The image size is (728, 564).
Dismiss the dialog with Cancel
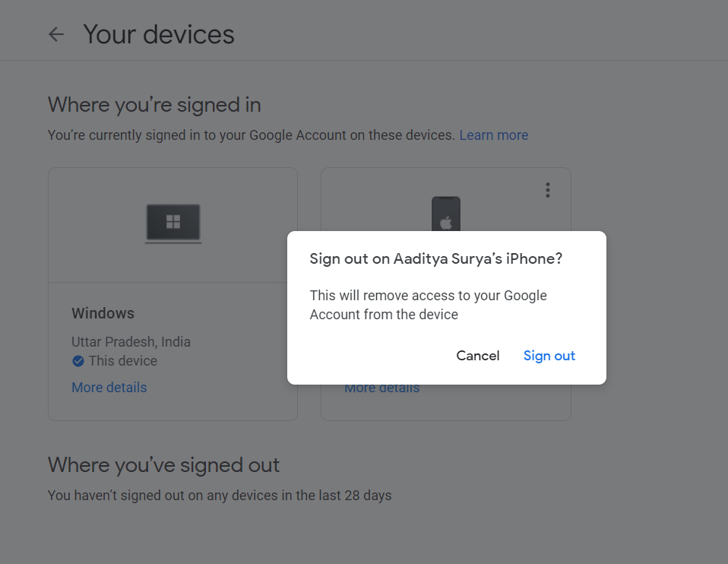point(478,356)
